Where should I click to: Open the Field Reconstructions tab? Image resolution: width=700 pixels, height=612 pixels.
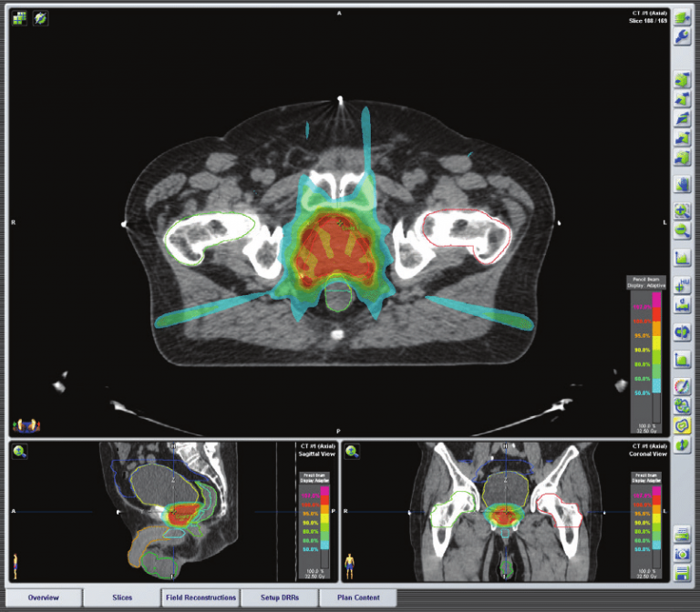pyautogui.click(x=201, y=597)
